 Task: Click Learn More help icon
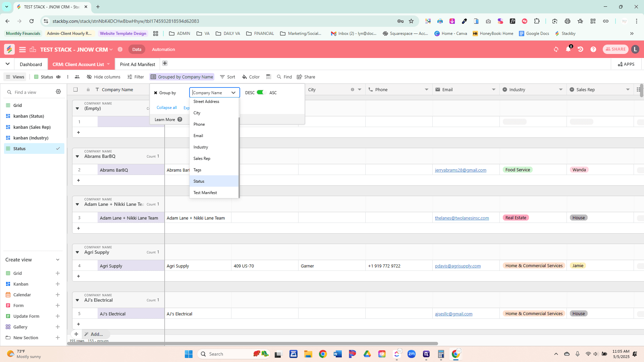(180, 119)
